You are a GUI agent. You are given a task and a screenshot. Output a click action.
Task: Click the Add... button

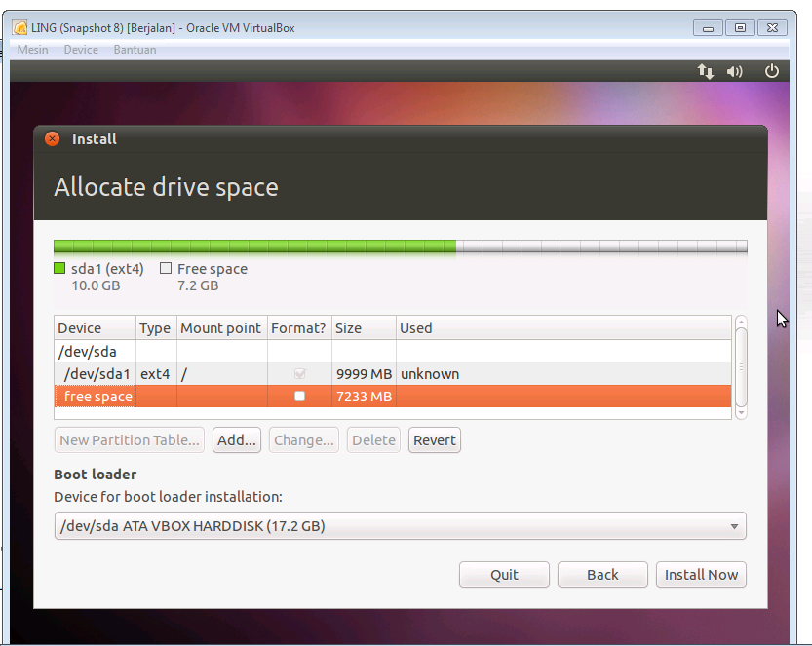237,440
